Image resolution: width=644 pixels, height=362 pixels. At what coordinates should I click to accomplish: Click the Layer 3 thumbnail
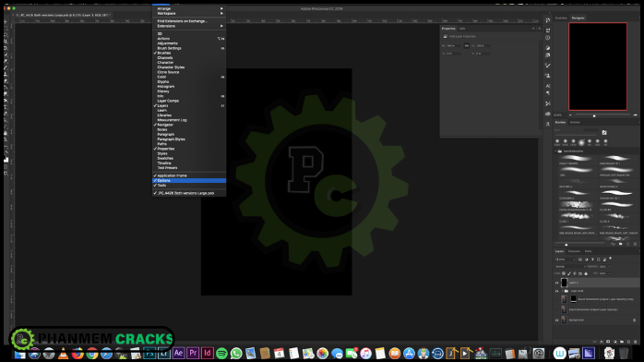[564, 283]
